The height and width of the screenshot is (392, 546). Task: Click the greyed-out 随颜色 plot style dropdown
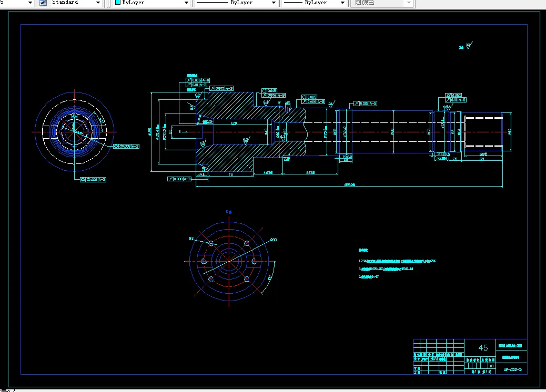[382, 3]
